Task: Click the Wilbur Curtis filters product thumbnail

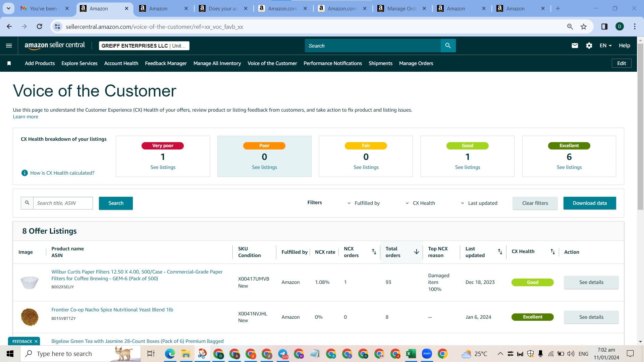Action: point(30,283)
